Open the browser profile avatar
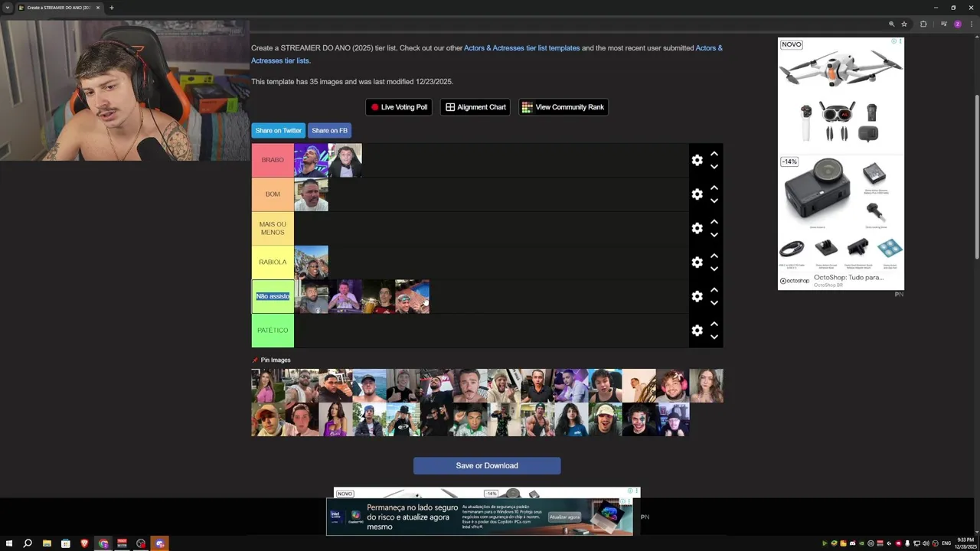The height and width of the screenshot is (551, 980). coord(957,24)
